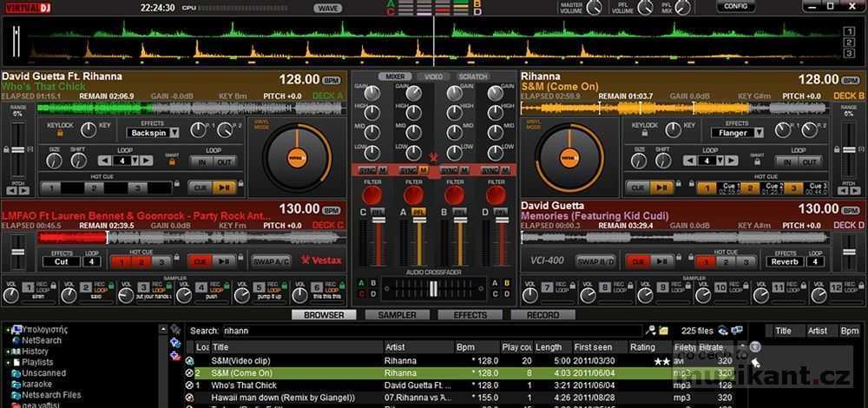Set loop IN point on Deck A
This screenshot has height=408, width=868.
tap(202, 161)
